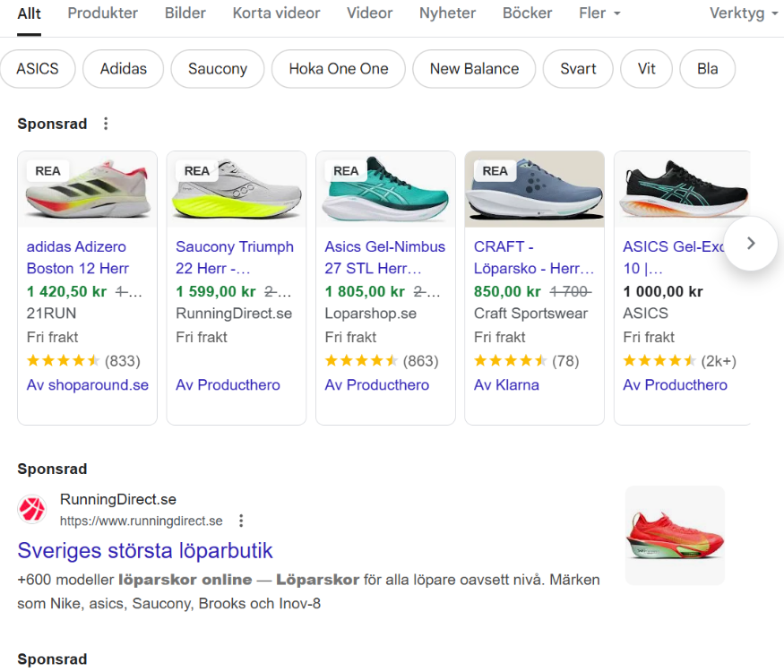This screenshot has height=672, width=784.
Task: Open ASICS Gel-Excite 10 product link
Action: click(x=673, y=257)
